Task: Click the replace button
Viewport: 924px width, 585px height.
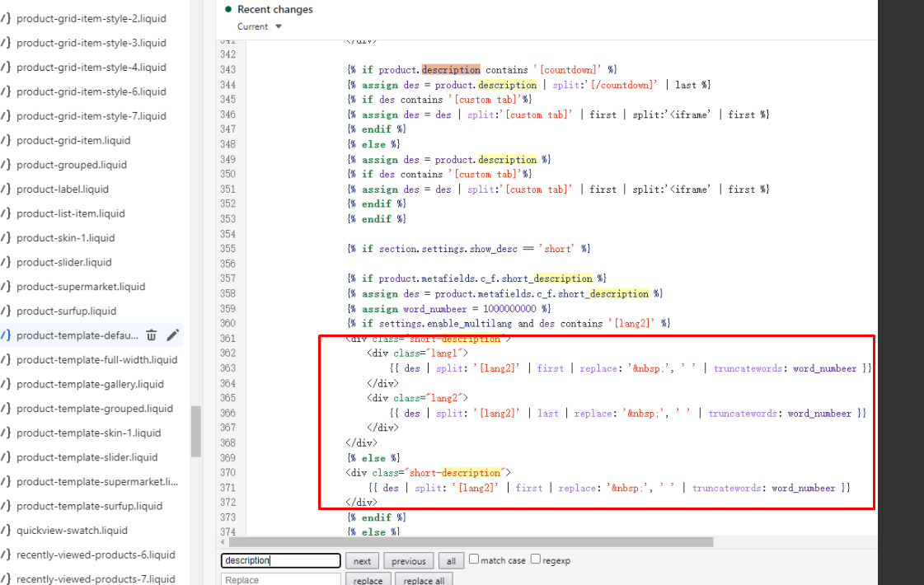Action: (x=368, y=580)
